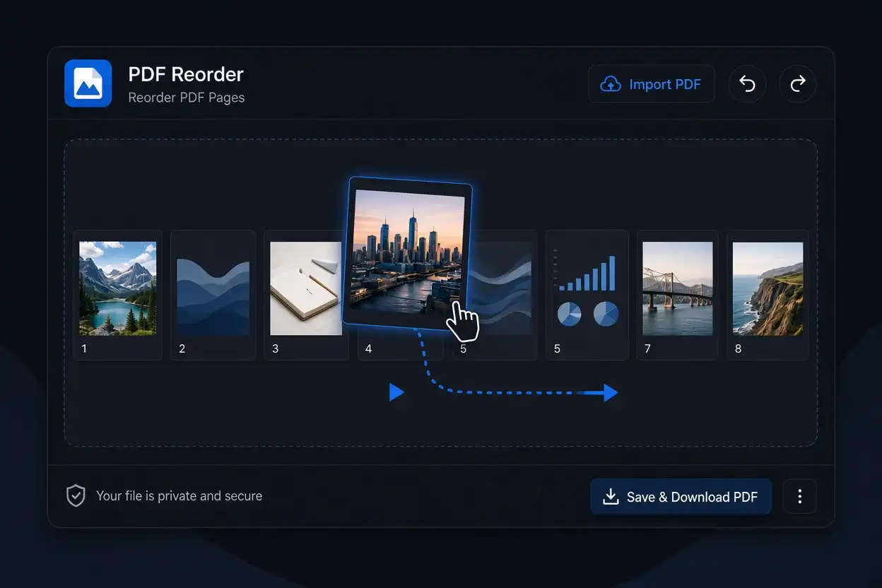Click the shield privacy icon
The height and width of the screenshot is (588, 882).
76,496
